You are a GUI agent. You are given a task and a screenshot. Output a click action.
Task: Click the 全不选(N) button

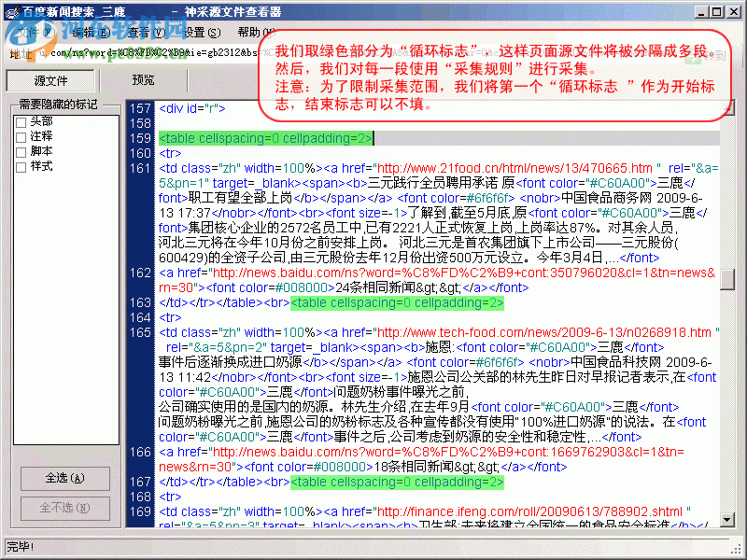tap(64, 508)
